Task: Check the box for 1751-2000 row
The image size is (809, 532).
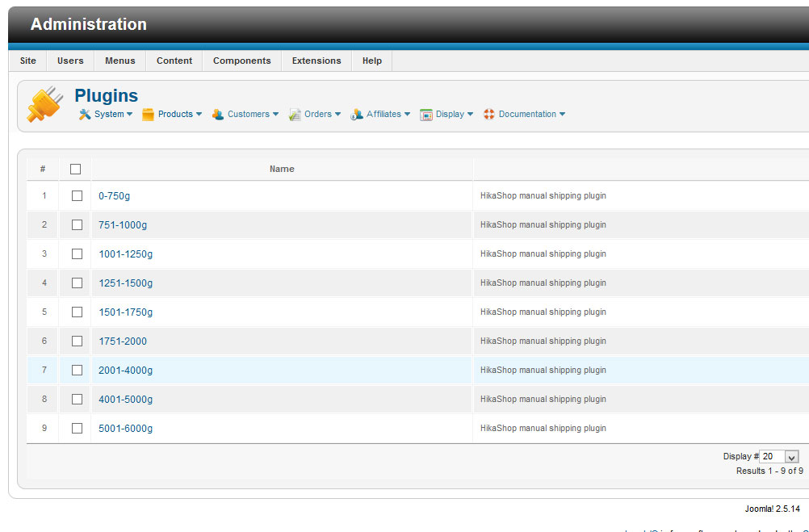Action: coord(77,341)
